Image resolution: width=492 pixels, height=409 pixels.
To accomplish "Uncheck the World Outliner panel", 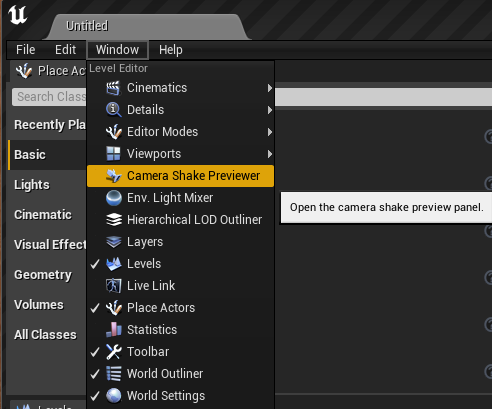I will [95, 374].
